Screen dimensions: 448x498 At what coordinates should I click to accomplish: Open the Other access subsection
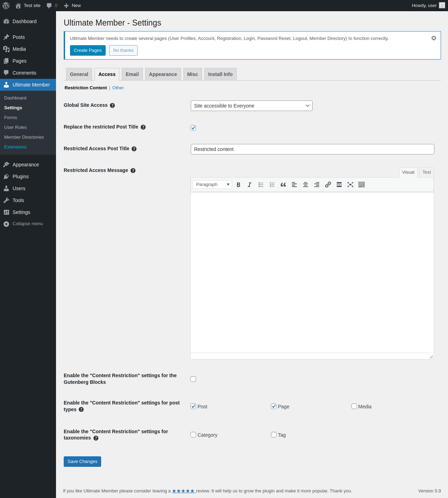coord(118,88)
